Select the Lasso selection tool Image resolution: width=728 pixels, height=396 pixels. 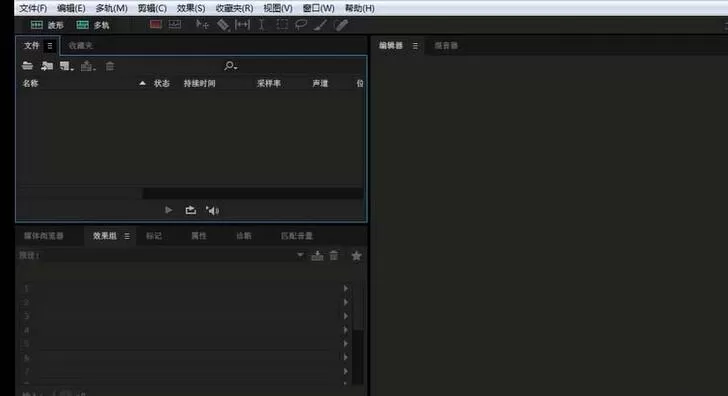[301, 25]
